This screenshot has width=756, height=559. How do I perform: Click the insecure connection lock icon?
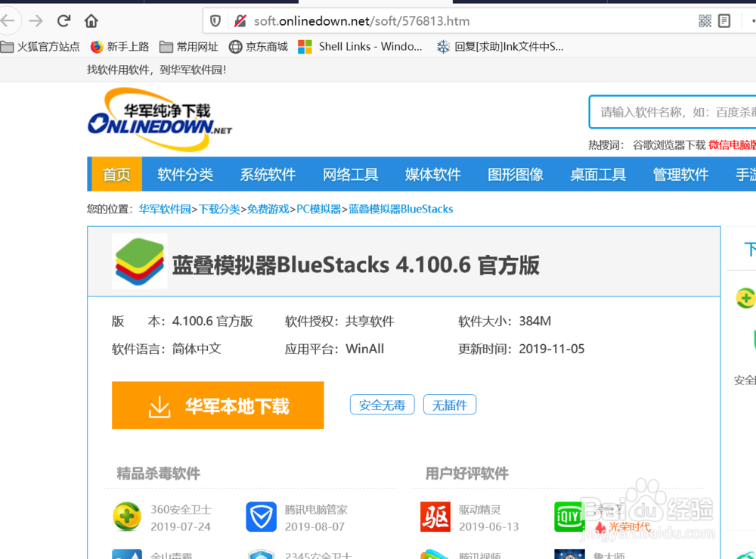click(240, 20)
